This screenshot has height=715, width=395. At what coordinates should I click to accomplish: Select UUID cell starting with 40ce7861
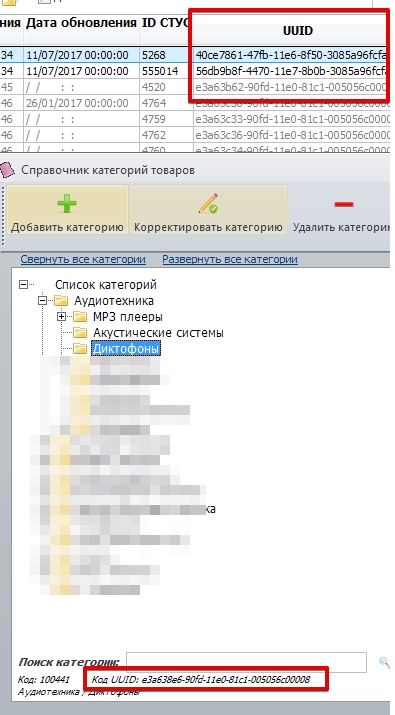point(291,55)
